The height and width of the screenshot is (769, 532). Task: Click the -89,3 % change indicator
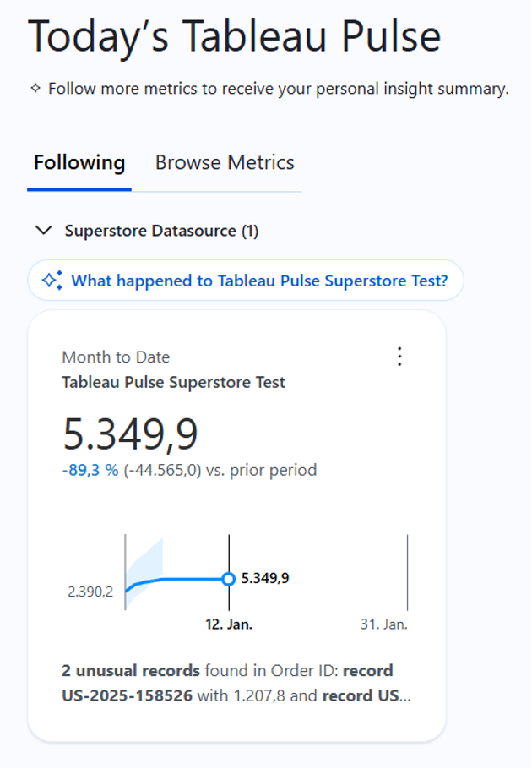[x=90, y=470]
